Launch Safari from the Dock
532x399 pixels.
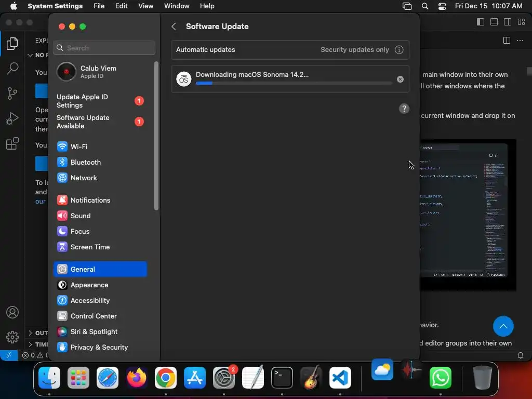(108, 378)
